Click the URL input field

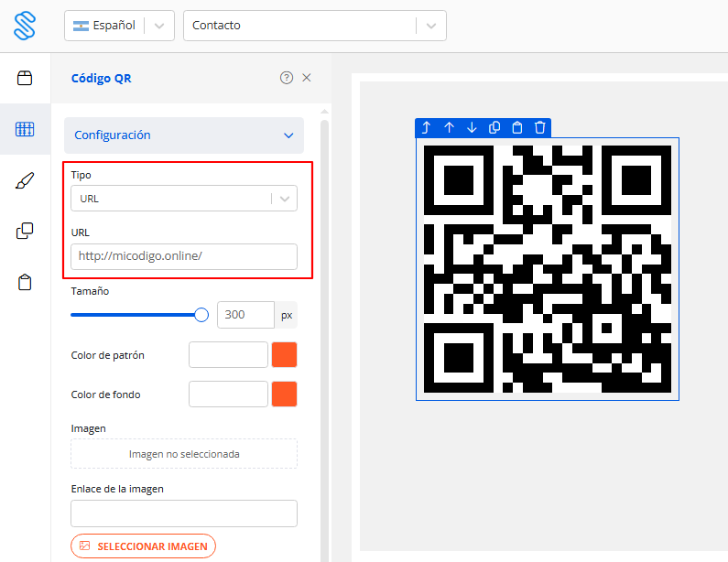point(184,256)
